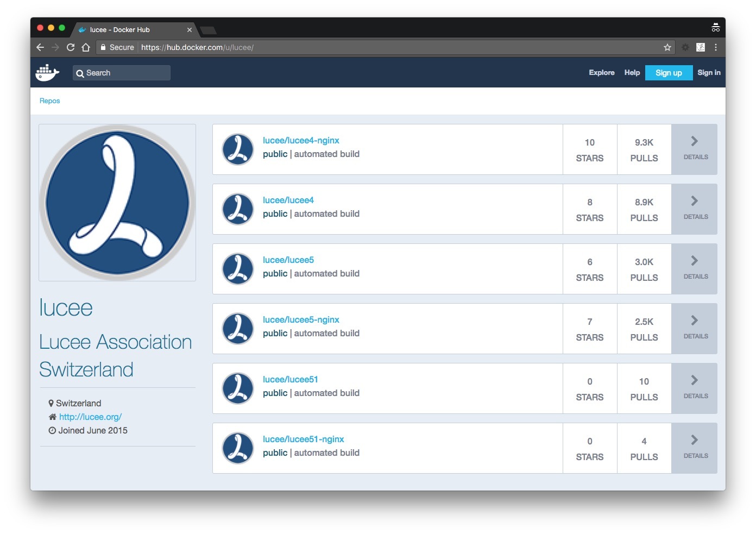Click the Docker whale logo
The width and height of the screenshot is (756, 534).
pyautogui.click(x=47, y=72)
